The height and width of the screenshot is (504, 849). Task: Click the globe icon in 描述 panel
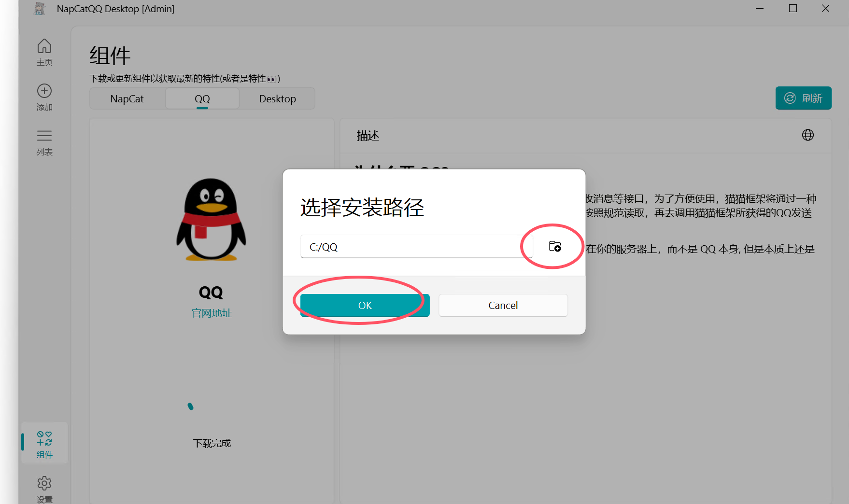click(x=808, y=135)
